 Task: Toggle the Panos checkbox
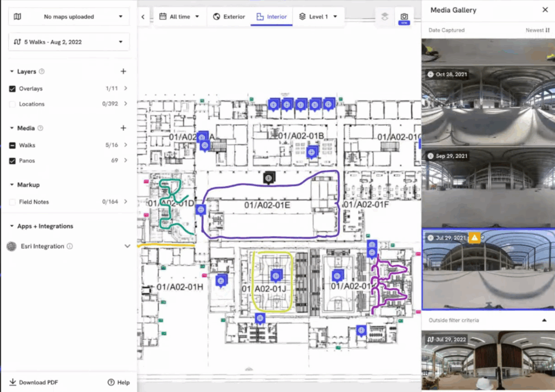click(12, 161)
